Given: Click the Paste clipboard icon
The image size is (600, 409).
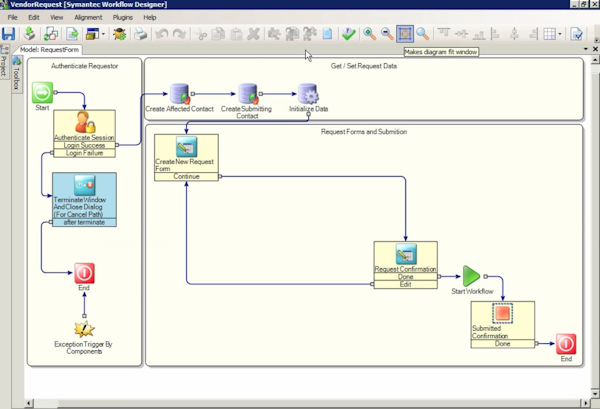Looking at the screenshot, I should (x=236, y=34).
